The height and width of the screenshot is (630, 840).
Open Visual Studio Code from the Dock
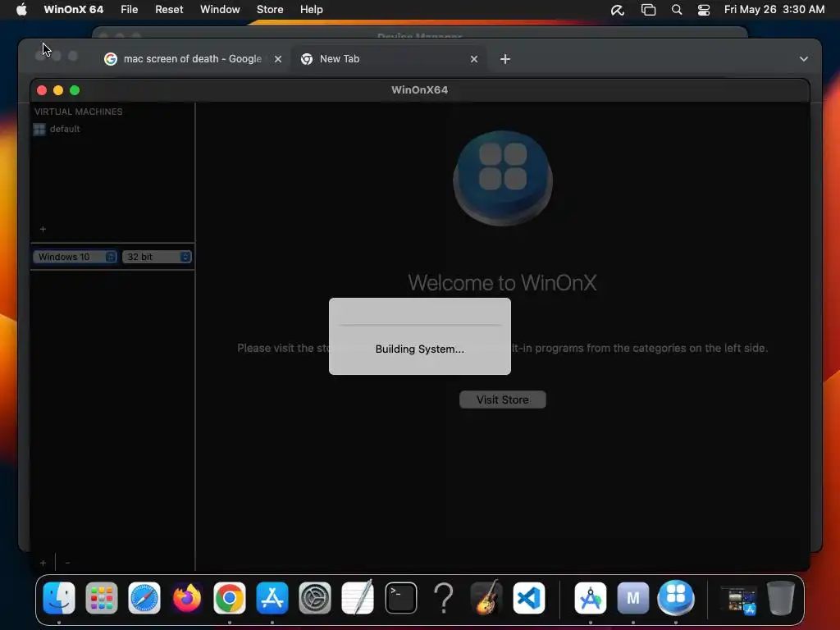coord(529,598)
